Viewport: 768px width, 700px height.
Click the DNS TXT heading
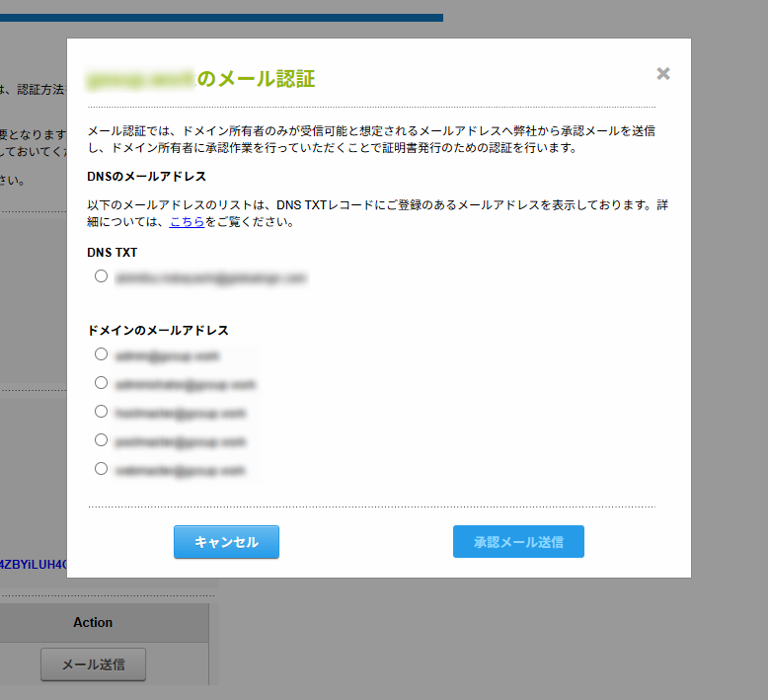tap(113, 253)
